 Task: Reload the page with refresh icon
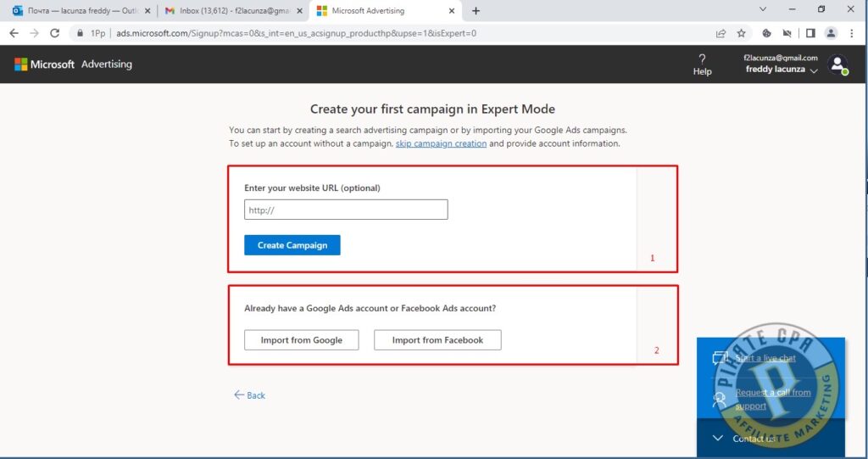(54, 33)
